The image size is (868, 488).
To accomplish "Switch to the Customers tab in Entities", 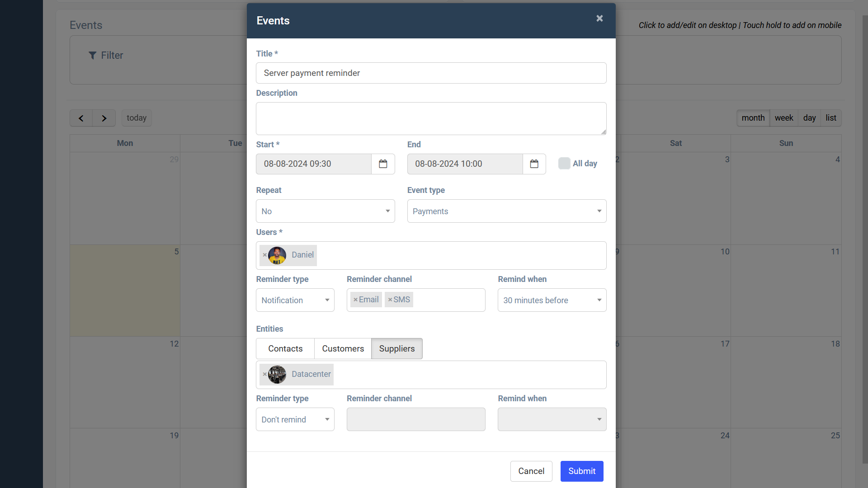I will click(x=343, y=348).
